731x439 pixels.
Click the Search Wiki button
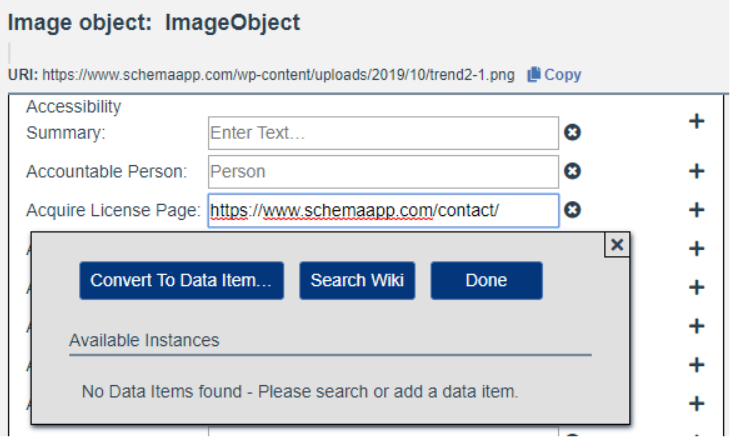(357, 281)
